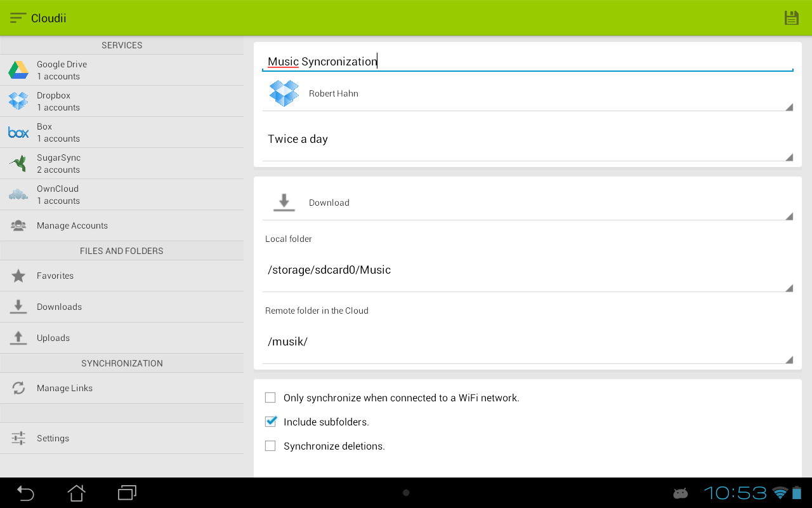This screenshot has height=508, width=812.
Task: Go to Uploads
Action: (122, 338)
